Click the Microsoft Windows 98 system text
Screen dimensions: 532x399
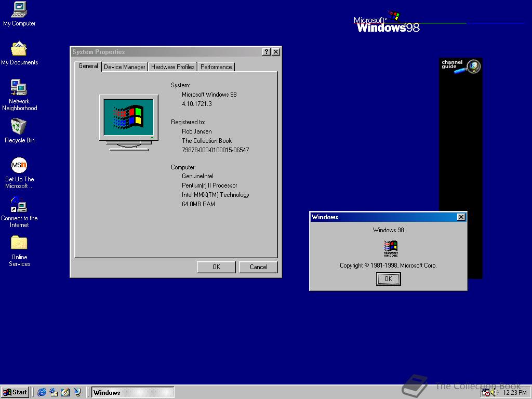(209, 95)
